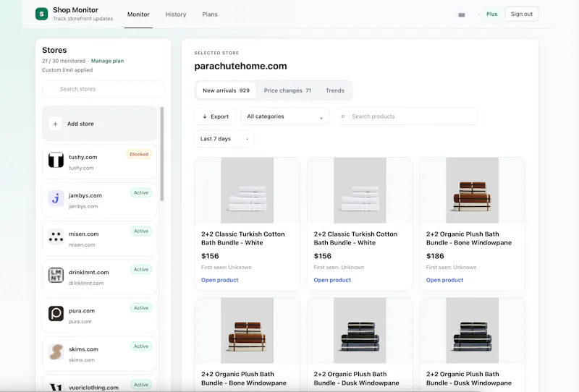Click the Stores panel heading
Screen dimensions: 579x392
pos(54,50)
